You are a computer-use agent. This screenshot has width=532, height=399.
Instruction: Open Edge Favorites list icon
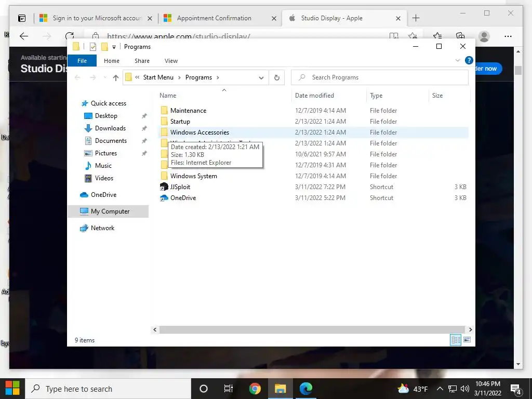coord(437,36)
